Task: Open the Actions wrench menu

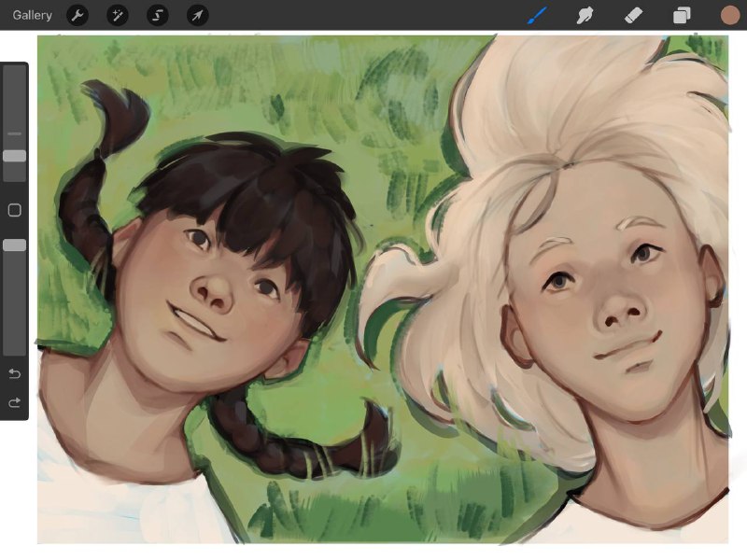Action: [x=78, y=16]
